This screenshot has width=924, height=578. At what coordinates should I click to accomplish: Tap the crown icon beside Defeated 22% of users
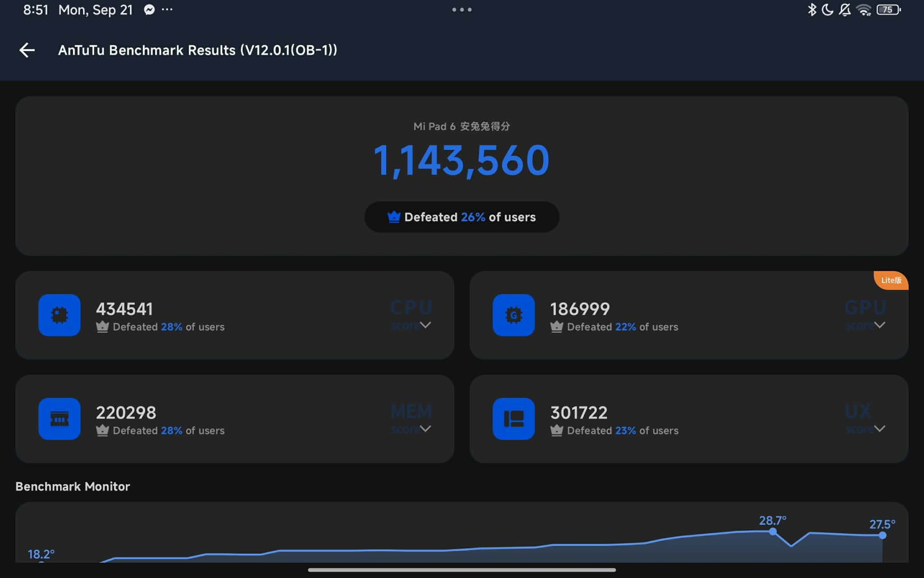click(x=557, y=326)
